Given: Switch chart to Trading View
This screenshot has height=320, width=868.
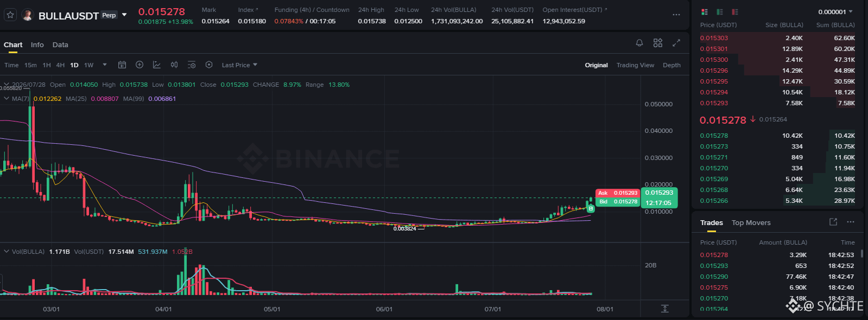Looking at the screenshot, I should coord(635,65).
